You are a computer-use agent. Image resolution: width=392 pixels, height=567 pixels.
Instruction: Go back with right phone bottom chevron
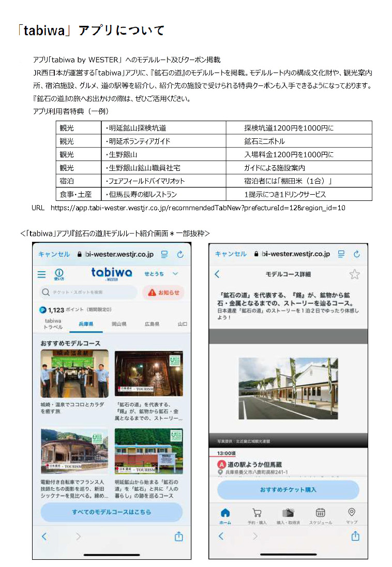(x=221, y=536)
